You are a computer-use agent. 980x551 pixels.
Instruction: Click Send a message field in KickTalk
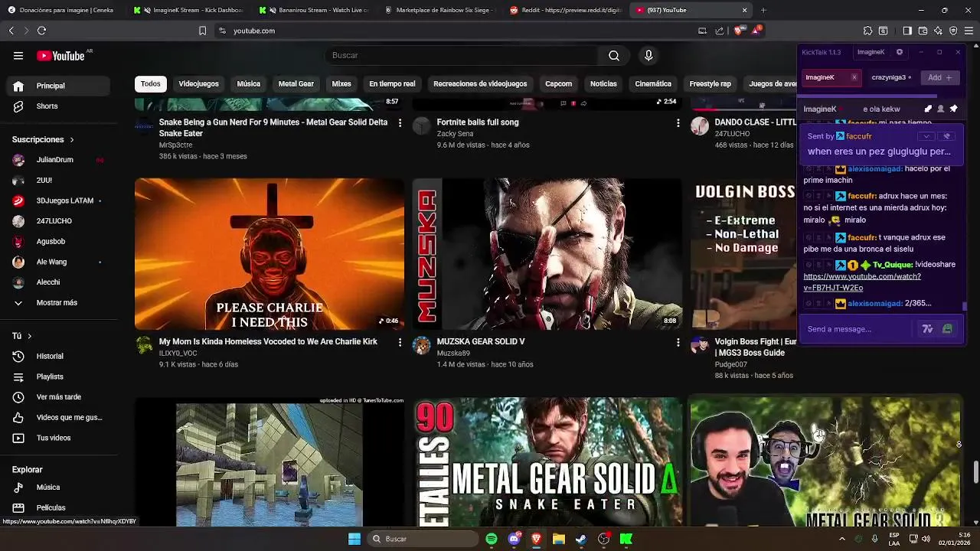858,329
